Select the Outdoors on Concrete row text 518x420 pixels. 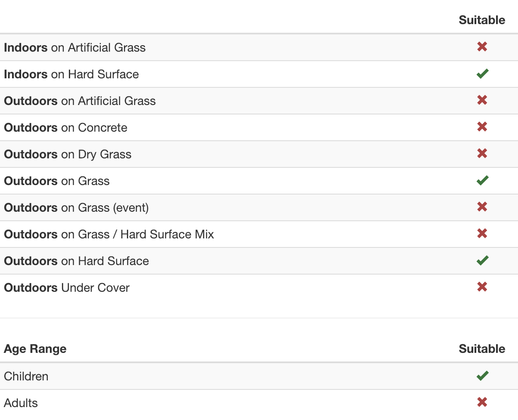[x=66, y=127]
